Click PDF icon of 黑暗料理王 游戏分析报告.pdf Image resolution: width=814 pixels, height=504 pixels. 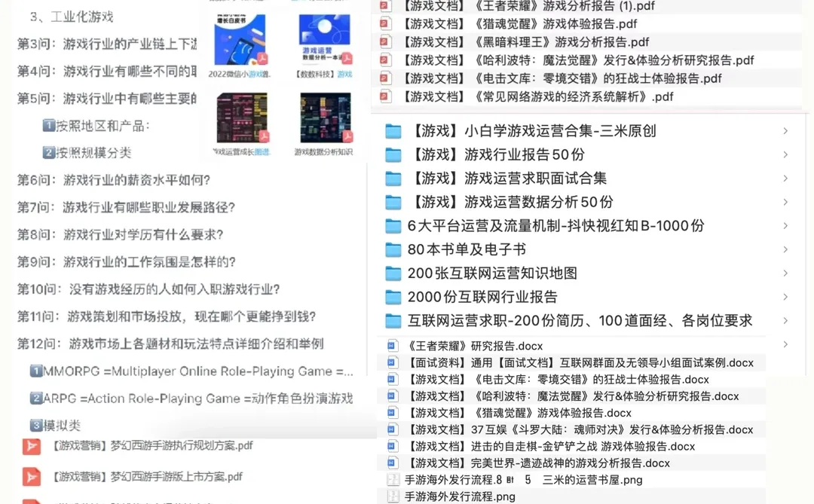pos(384,41)
